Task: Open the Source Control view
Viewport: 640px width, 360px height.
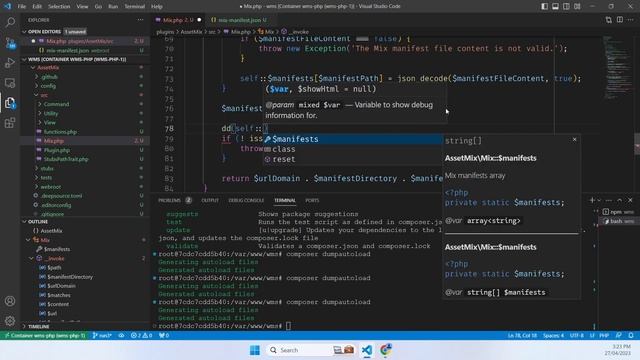Action: coord(10,42)
